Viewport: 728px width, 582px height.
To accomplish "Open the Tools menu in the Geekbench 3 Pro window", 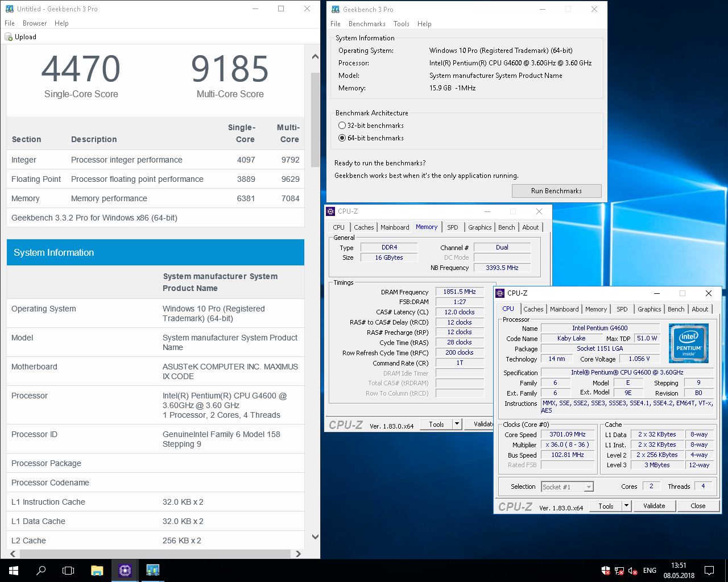I will point(401,24).
